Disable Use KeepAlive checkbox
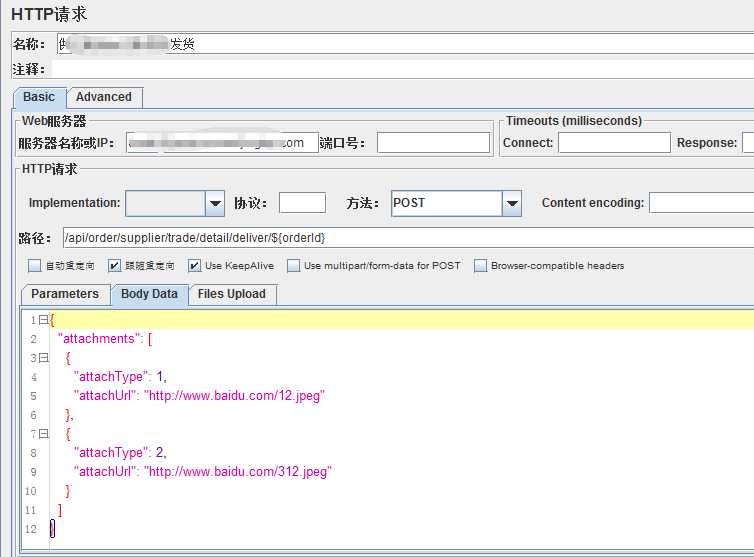 point(194,266)
